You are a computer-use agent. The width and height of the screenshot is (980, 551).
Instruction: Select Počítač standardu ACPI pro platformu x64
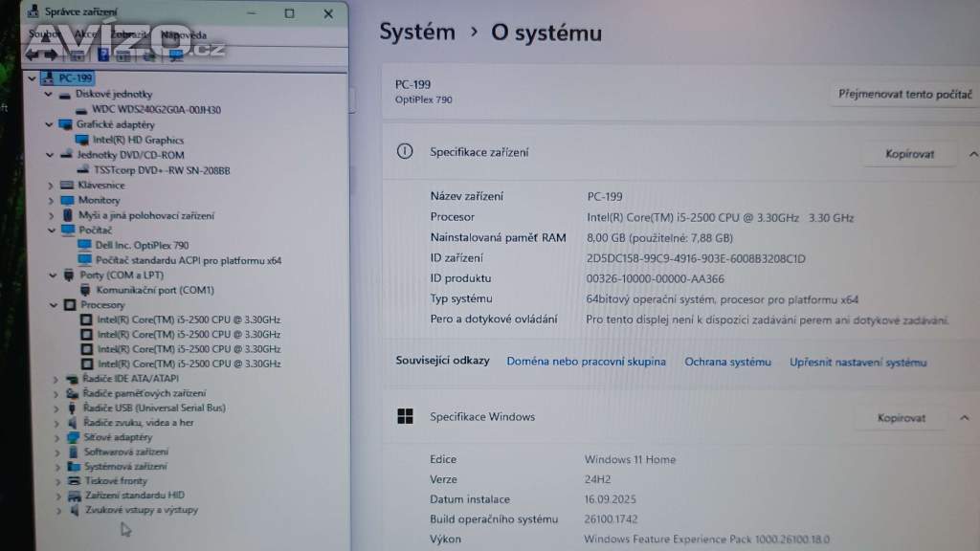[189, 260]
